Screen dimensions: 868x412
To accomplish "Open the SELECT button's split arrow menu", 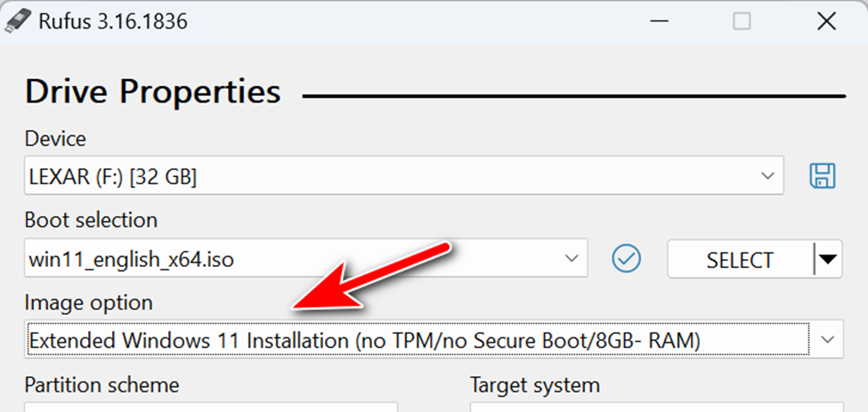I will [828, 260].
